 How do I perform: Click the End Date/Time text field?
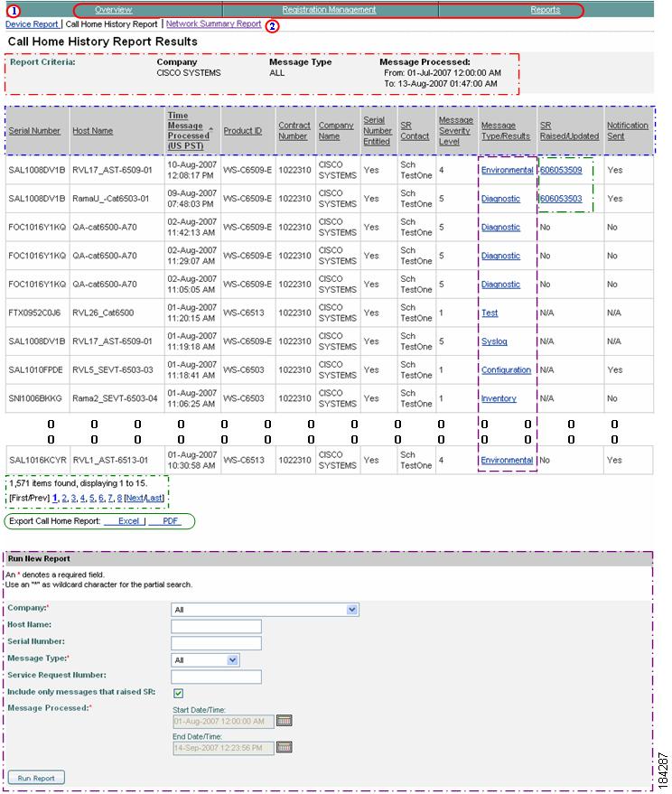223,748
